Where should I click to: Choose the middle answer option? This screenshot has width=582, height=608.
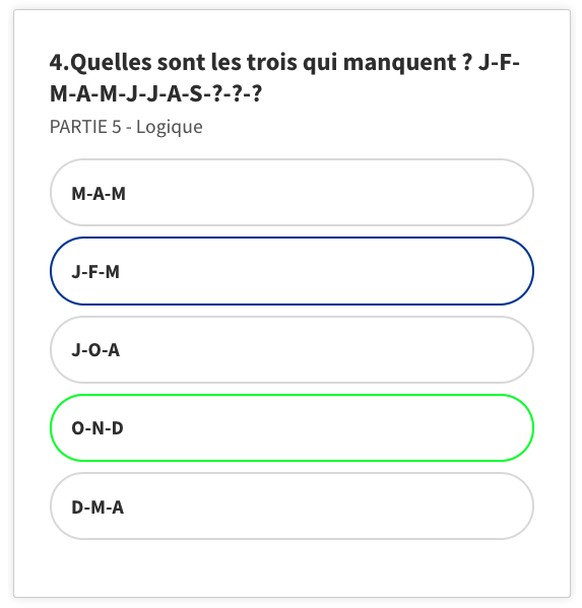292,349
